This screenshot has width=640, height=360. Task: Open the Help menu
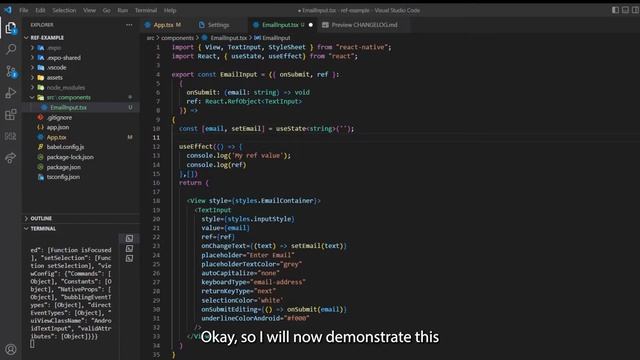pos(170,10)
